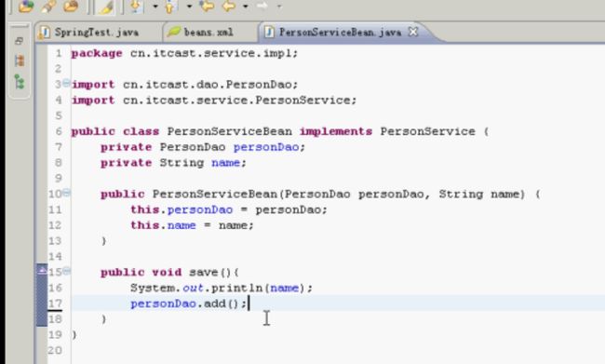Image resolution: width=605 pixels, height=364 pixels.
Task: Open the Back history dropdown arrow
Action: [x=246, y=7]
